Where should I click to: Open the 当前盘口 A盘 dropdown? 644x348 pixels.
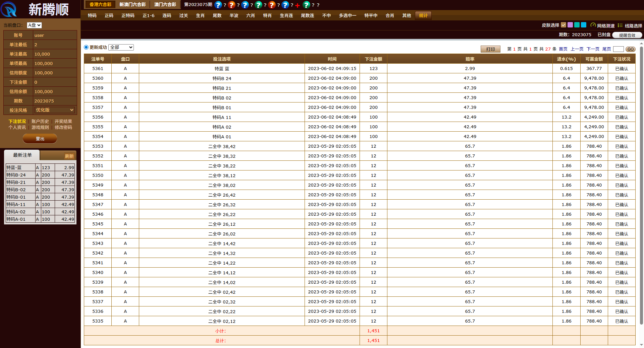pos(34,25)
